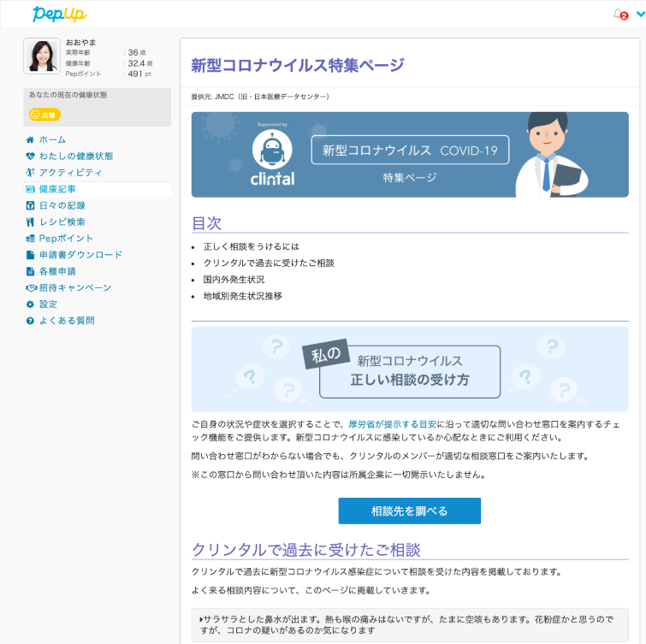
Task: Click the 相談先を調べる button
Action: point(410,511)
